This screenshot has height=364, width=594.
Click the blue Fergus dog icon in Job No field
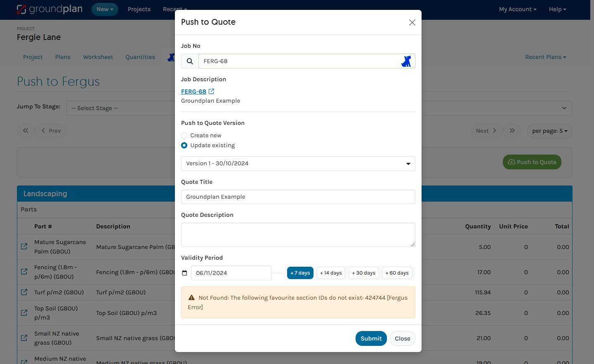coord(406,61)
